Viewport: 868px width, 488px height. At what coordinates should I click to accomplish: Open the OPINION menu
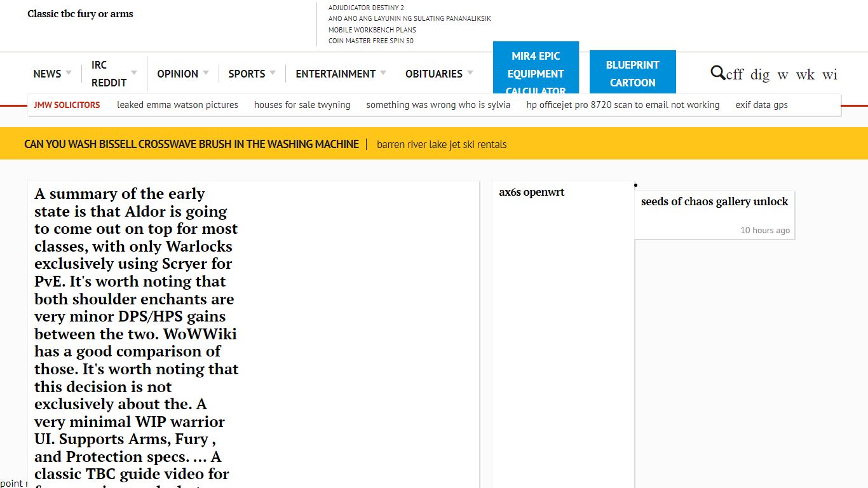click(x=178, y=74)
